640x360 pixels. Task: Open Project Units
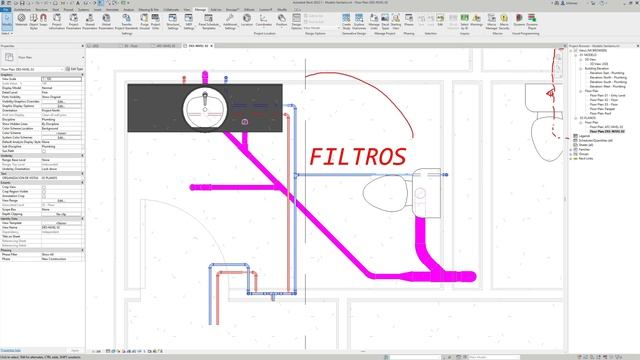(x=156, y=21)
